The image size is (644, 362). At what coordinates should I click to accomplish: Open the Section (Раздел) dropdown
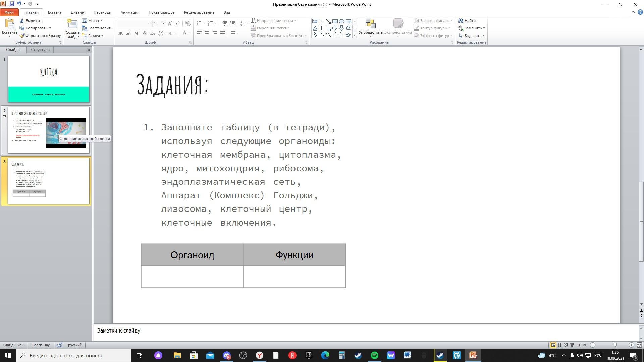(x=93, y=36)
